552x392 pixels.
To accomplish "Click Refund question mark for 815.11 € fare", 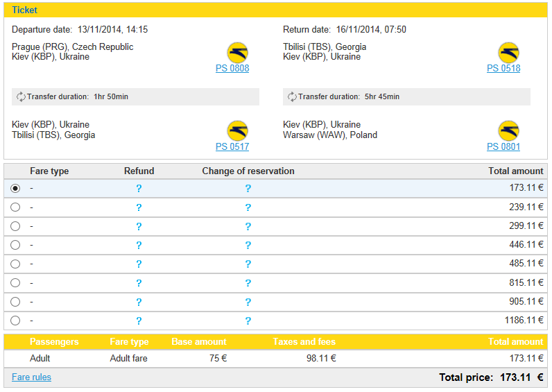I will [x=139, y=283].
